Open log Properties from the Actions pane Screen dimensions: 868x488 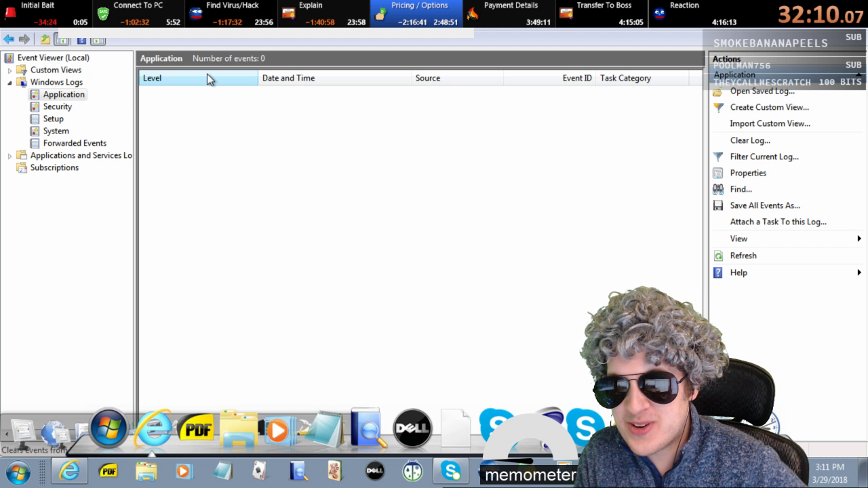(x=748, y=173)
